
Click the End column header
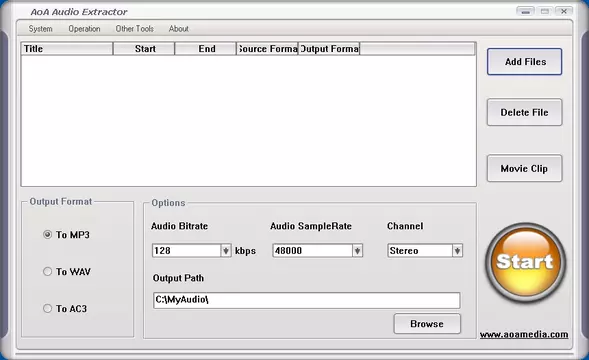[205, 49]
